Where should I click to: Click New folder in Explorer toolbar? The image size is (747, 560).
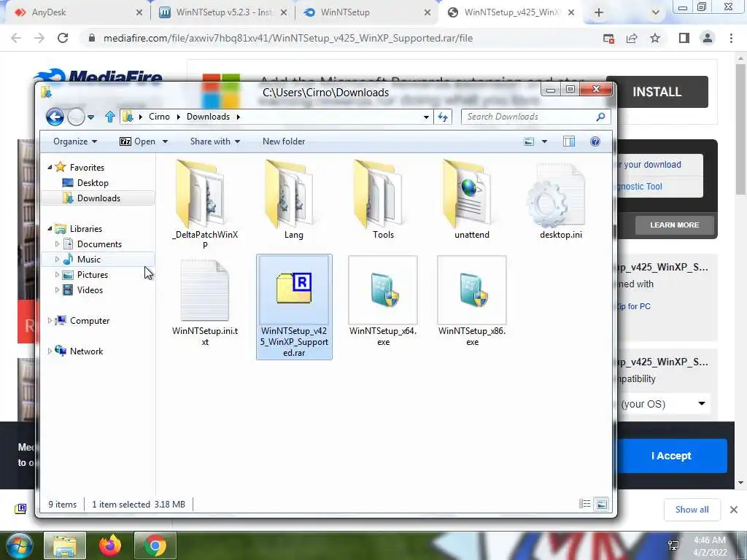(284, 141)
